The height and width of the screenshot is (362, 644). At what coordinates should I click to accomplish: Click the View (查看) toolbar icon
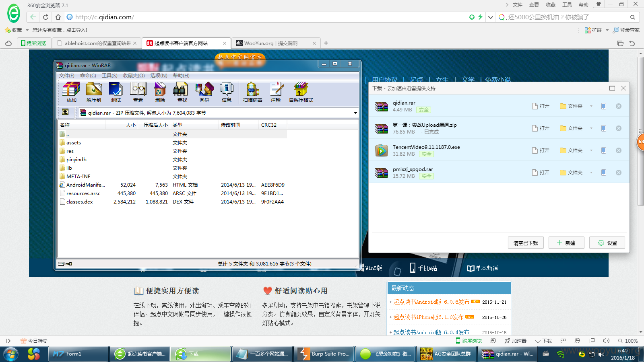click(138, 92)
